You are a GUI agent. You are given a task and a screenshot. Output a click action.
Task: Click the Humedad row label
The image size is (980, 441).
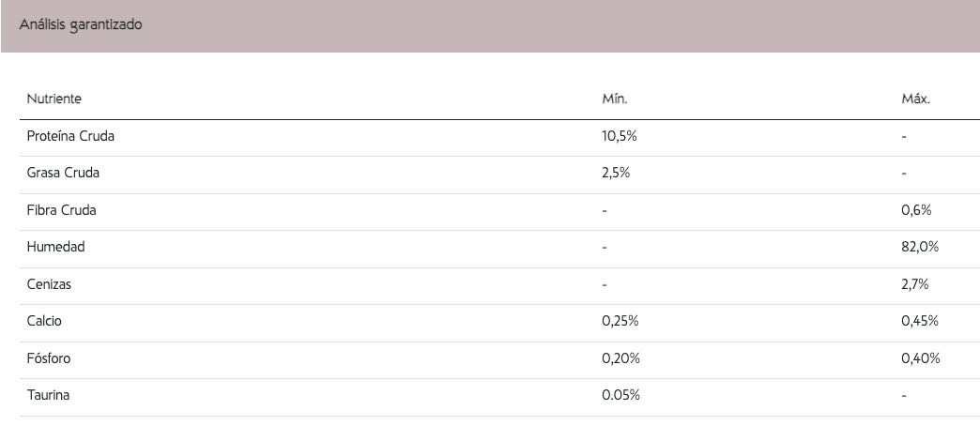coord(55,247)
